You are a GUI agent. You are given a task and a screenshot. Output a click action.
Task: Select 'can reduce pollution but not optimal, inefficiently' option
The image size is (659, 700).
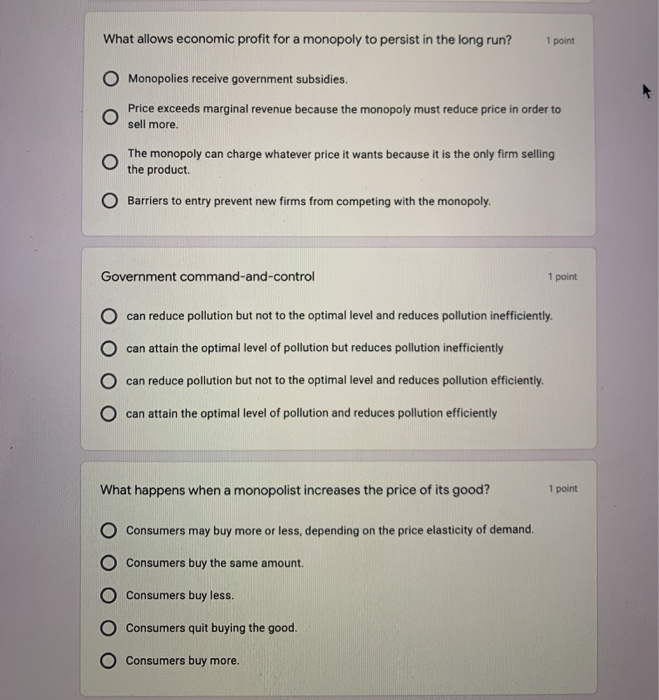click(x=108, y=316)
